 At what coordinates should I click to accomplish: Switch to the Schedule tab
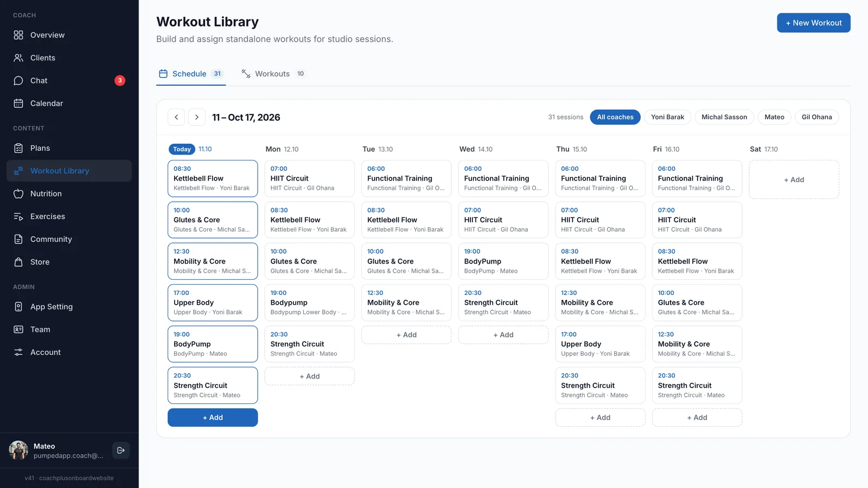click(x=191, y=74)
